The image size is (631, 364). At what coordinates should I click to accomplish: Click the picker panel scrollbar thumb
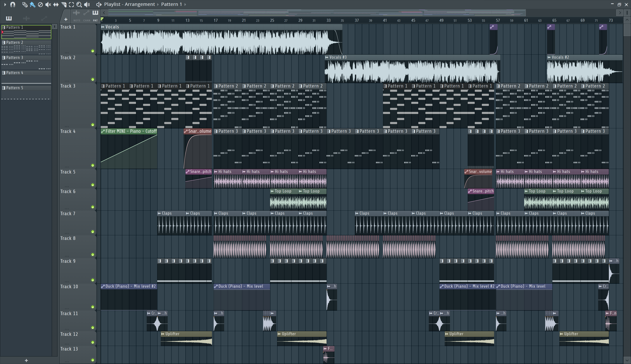click(55, 27)
